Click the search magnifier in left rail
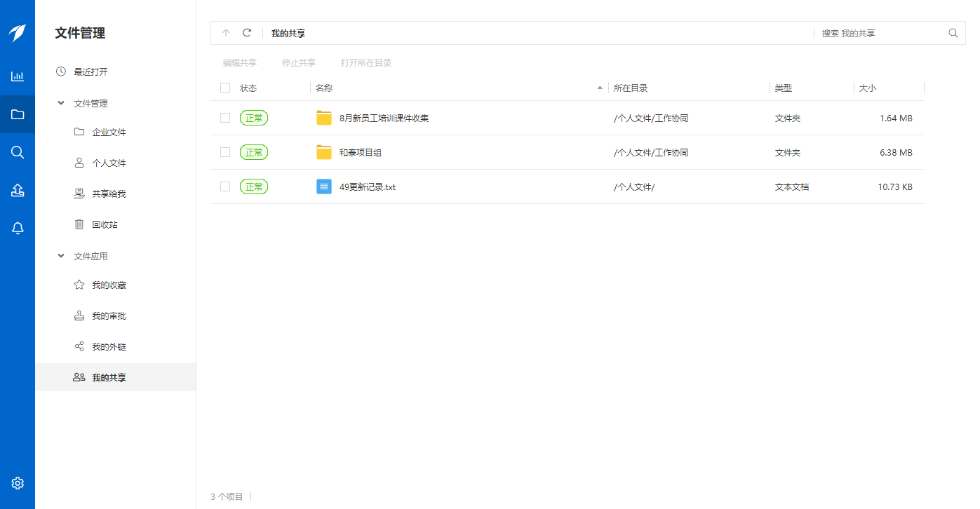Image resolution: width=980 pixels, height=509 pixels. pyautogui.click(x=18, y=152)
